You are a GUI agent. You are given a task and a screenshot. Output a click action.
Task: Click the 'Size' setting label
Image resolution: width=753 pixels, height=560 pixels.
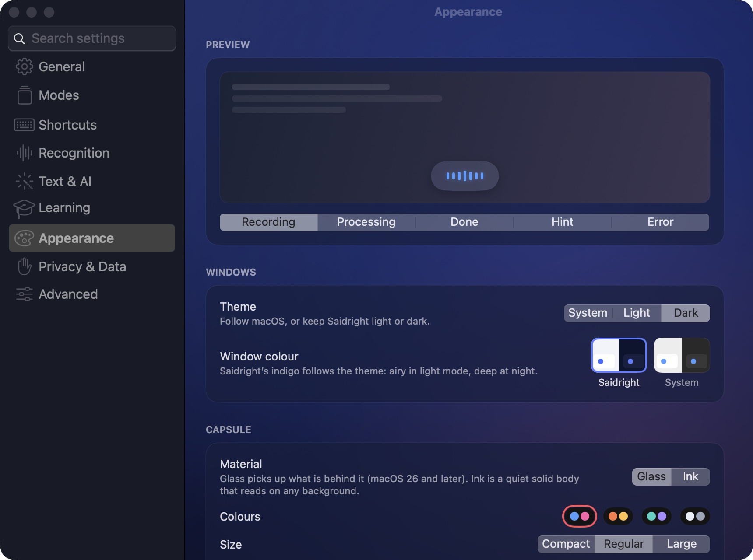(x=231, y=545)
